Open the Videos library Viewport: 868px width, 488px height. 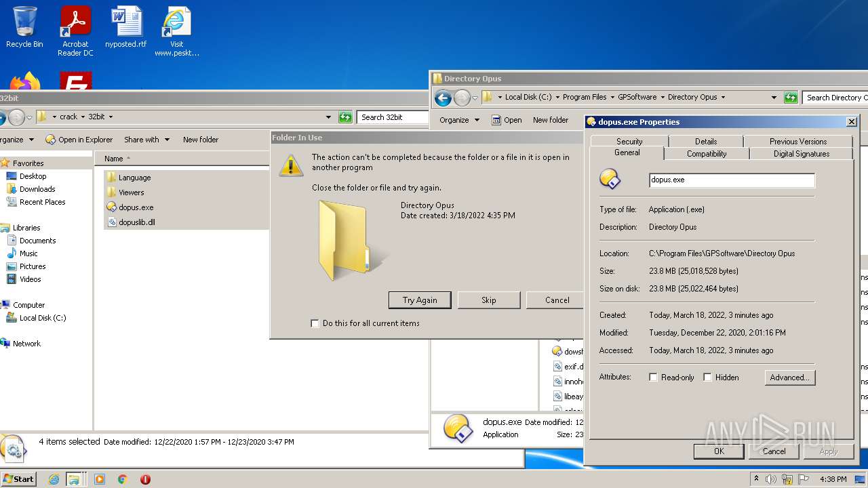point(30,279)
